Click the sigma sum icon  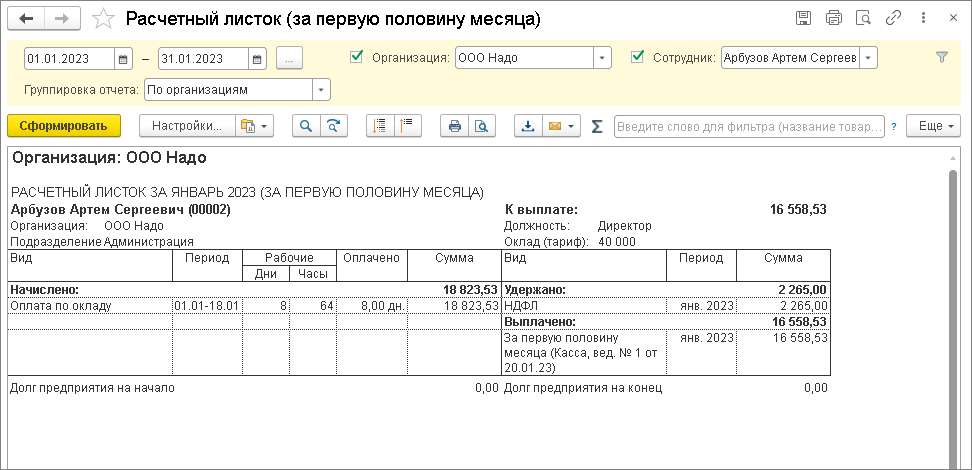pos(597,127)
